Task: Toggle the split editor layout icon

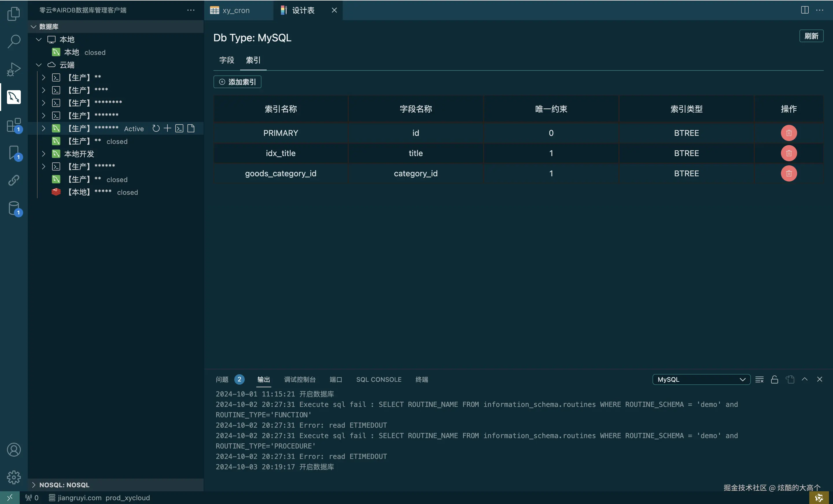Action: click(x=805, y=10)
